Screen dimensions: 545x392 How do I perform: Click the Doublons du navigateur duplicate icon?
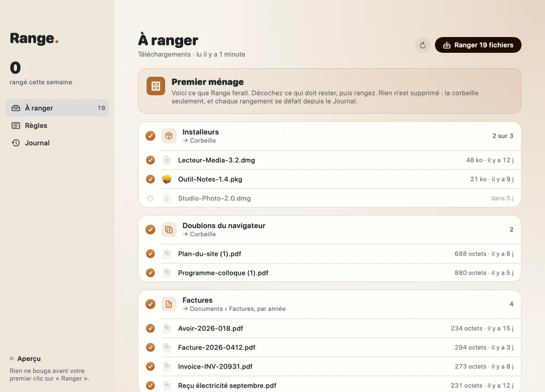(169, 230)
